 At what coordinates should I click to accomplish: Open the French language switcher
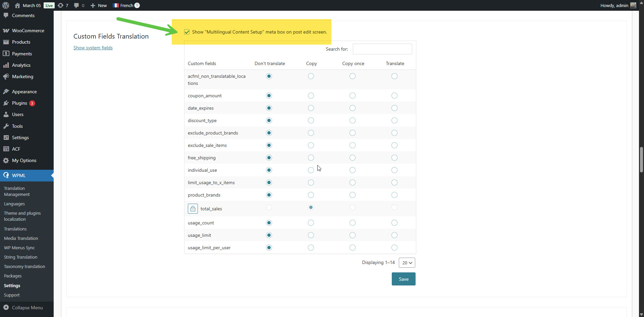(126, 5)
